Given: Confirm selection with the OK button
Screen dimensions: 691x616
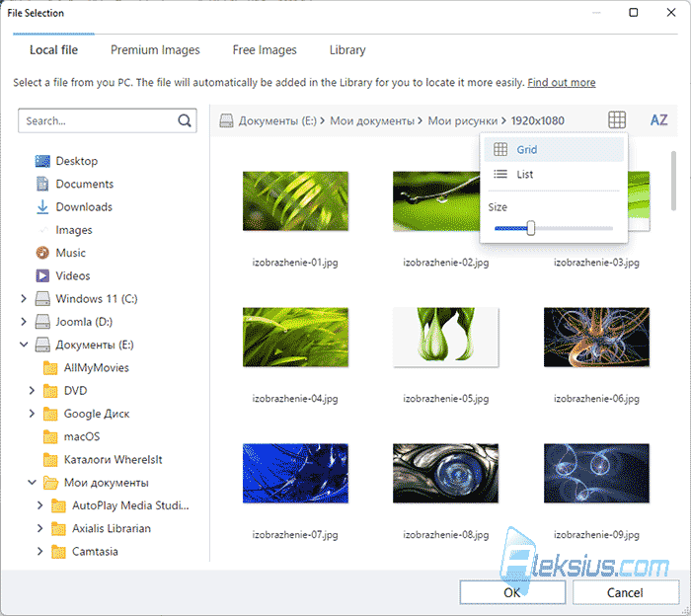Looking at the screenshot, I should click(x=512, y=592).
